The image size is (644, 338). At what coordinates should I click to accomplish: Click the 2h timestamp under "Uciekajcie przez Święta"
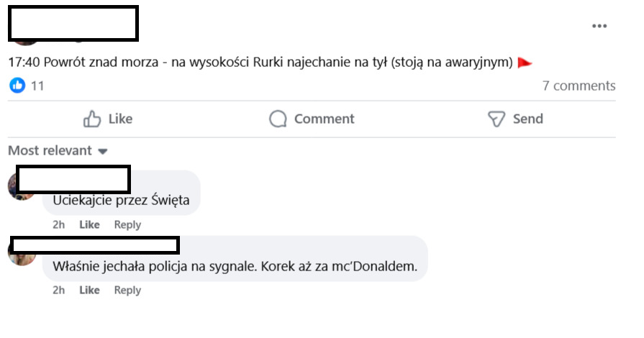click(58, 224)
